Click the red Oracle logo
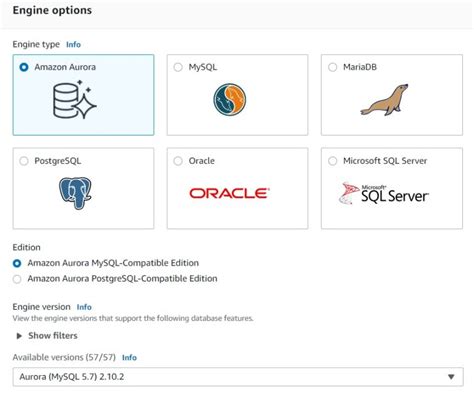Image resolution: width=474 pixels, height=398 pixels. click(230, 193)
